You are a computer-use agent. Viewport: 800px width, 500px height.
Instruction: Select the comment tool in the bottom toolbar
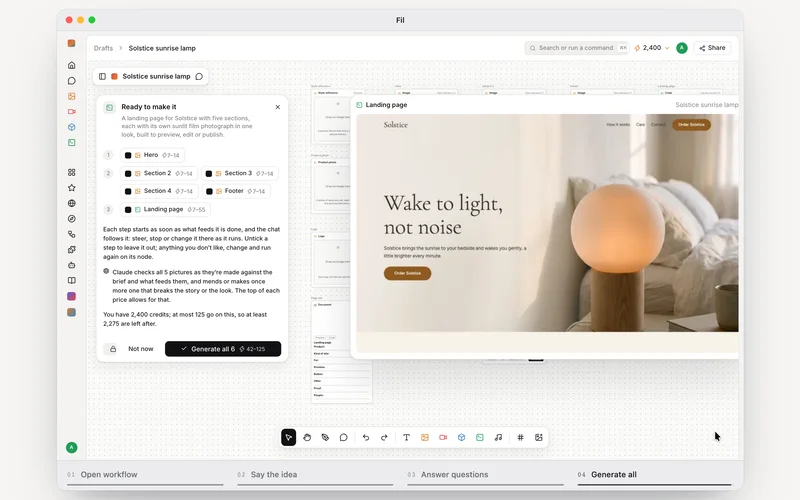tap(343, 437)
